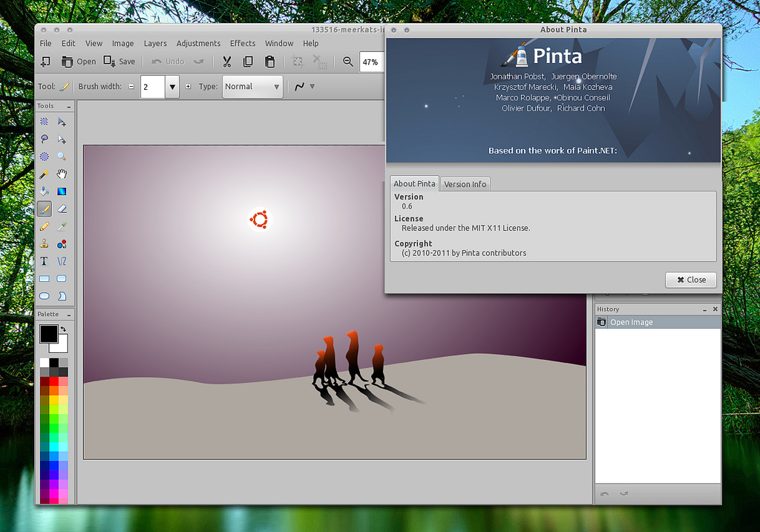Select the Paint Bucket tool

[x=44, y=190]
